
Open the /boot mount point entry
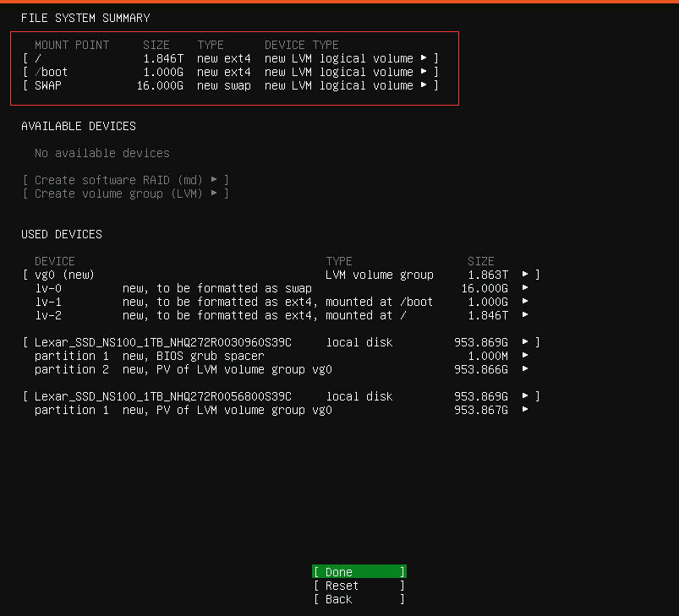(x=51, y=72)
